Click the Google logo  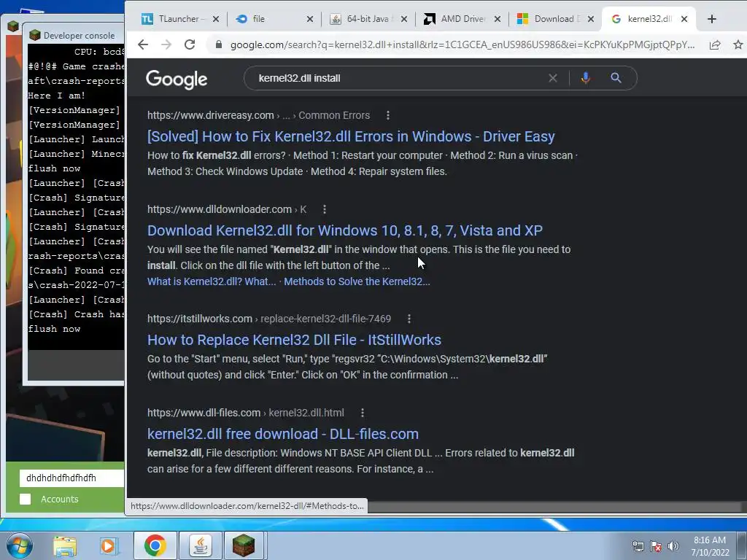pyautogui.click(x=177, y=79)
